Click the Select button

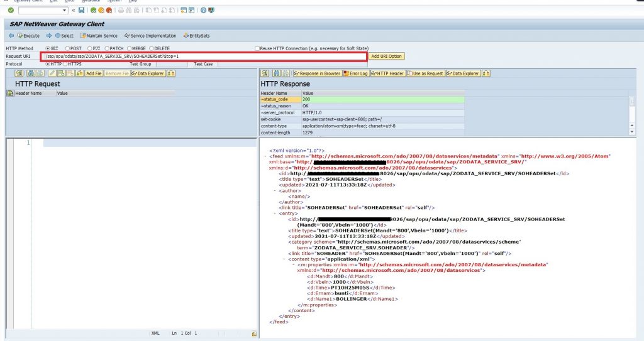[65, 36]
